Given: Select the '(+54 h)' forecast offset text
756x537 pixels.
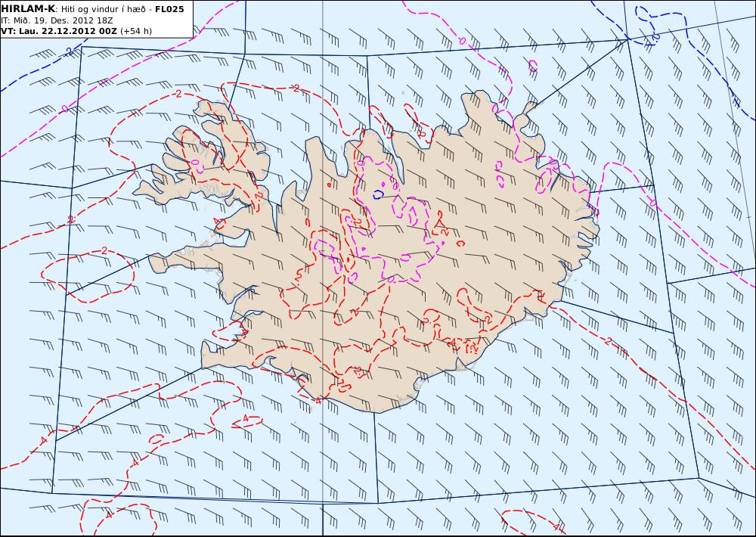Looking at the screenshot, I should 136,31.
